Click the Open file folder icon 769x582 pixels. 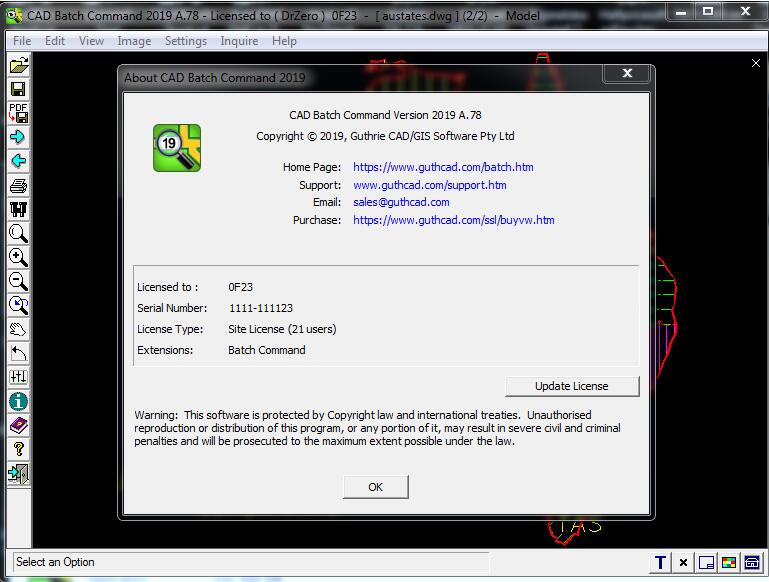point(19,65)
